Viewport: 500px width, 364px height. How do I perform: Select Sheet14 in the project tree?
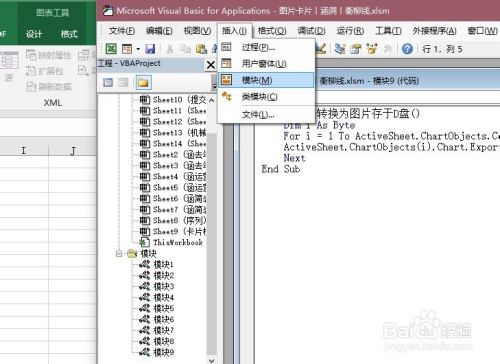click(173, 143)
